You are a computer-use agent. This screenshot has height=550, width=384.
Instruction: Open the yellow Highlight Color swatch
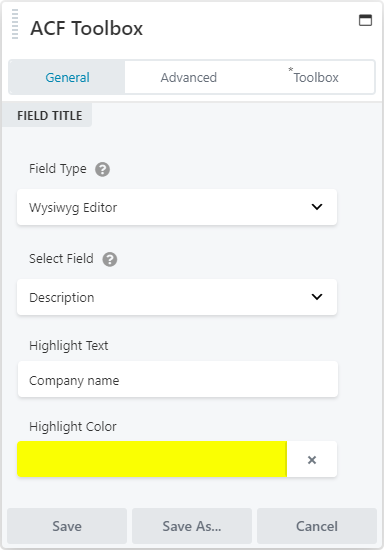(152, 459)
